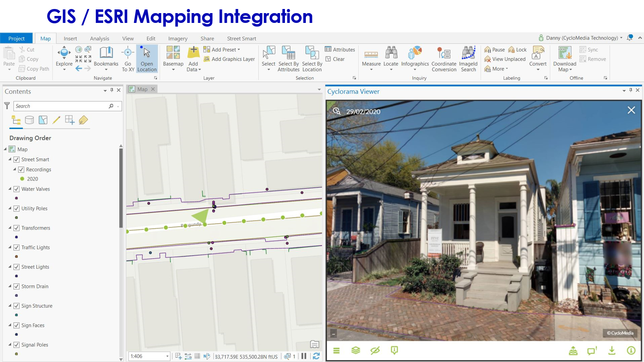Toggle Storm Drain layer visibility
The width and height of the screenshot is (644, 362).
pyautogui.click(x=17, y=286)
